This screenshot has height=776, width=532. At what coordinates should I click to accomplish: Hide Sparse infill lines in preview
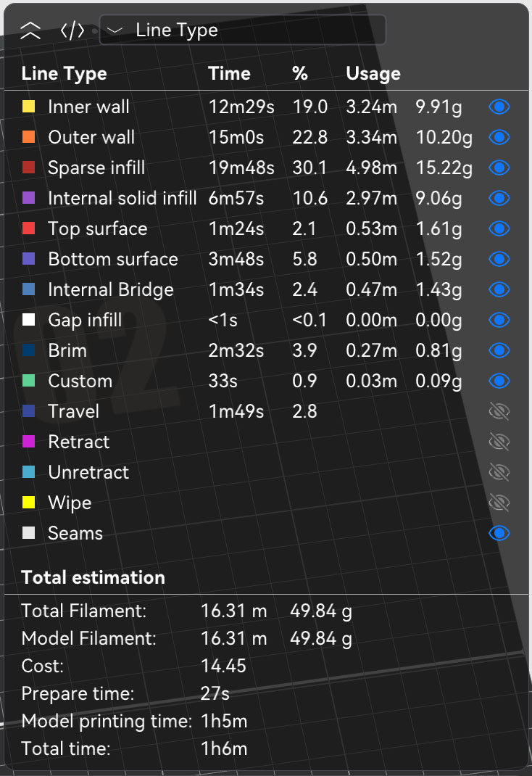click(x=499, y=168)
